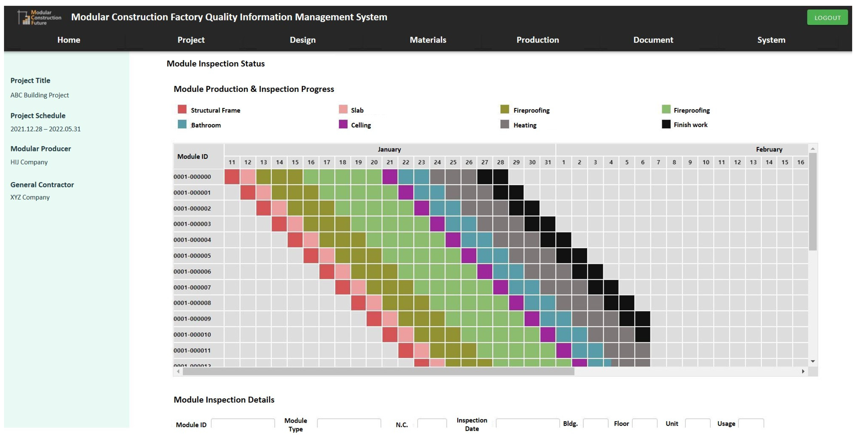Select module row 0001-000005
The height and width of the screenshot is (435, 868).
pos(192,256)
